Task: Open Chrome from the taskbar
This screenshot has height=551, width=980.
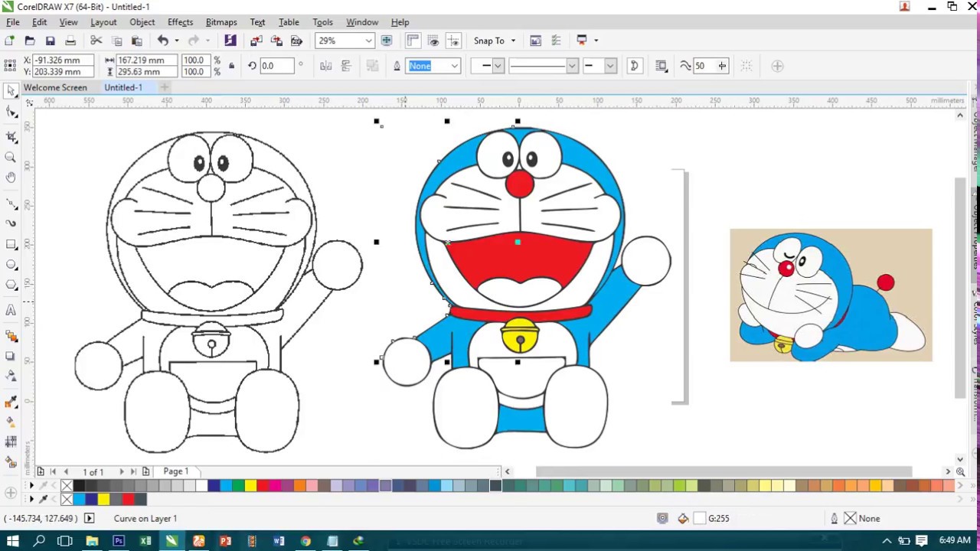Action: 305,541
